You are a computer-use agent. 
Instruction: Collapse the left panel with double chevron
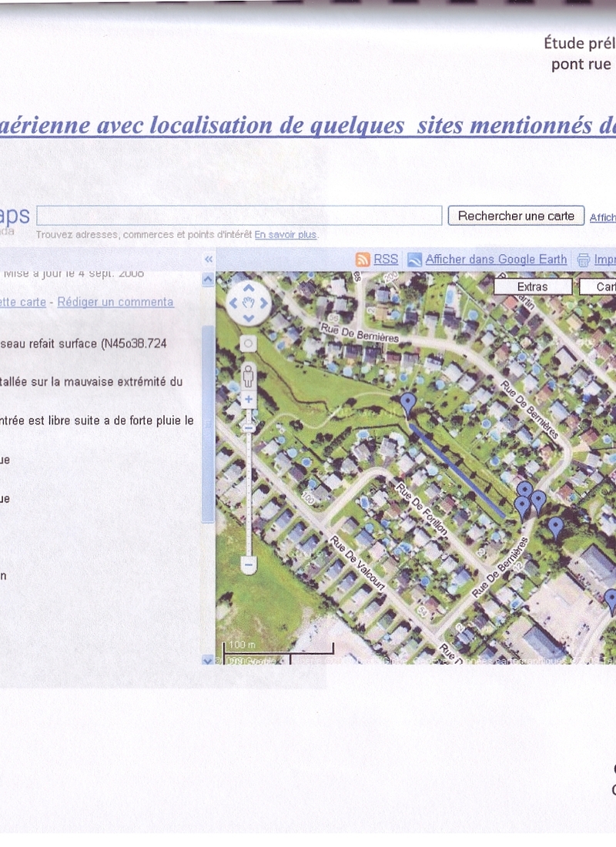(208, 259)
